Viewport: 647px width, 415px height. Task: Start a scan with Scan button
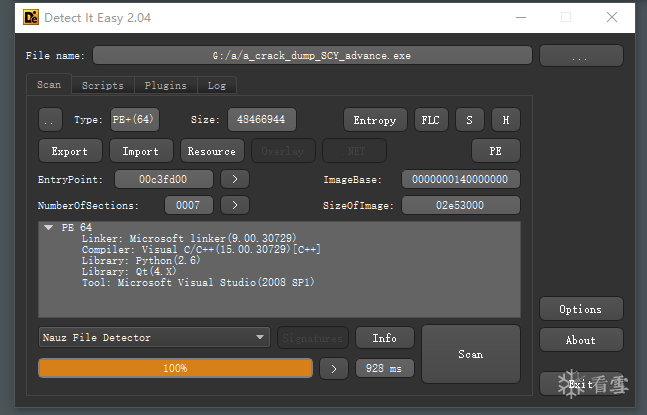[x=471, y=354]
